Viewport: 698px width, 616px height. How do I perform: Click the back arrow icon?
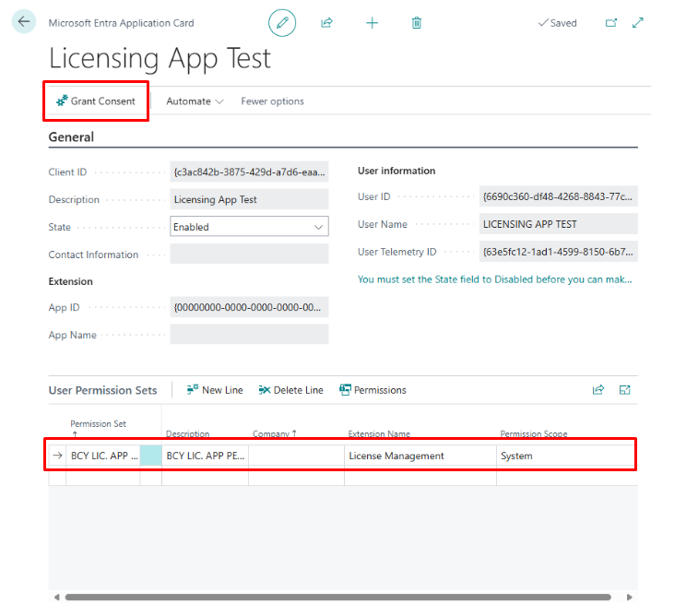[x=24, y=22]
